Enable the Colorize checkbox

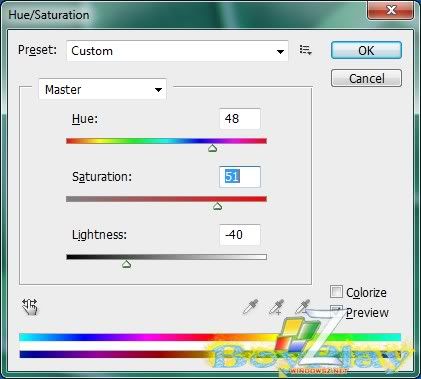(336, 292)
